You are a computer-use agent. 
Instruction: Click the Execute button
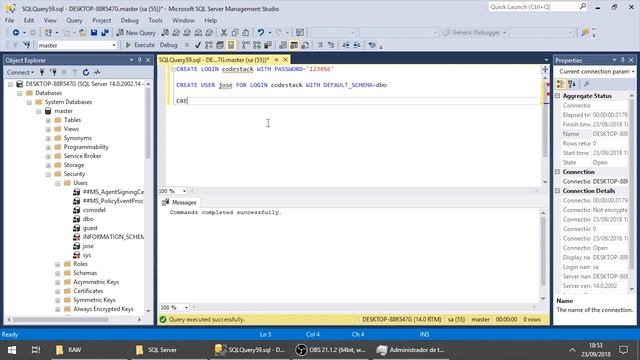(x=140, y=45)
